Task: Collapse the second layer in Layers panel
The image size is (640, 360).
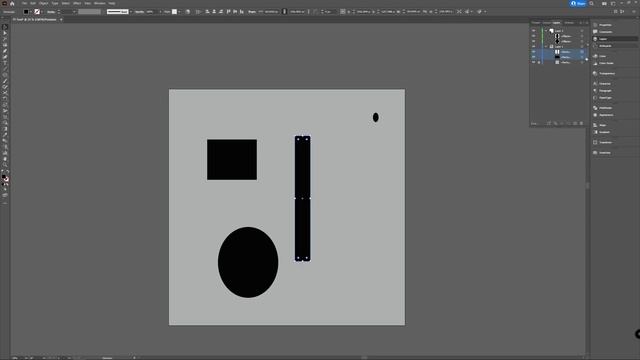Action: 546,47
